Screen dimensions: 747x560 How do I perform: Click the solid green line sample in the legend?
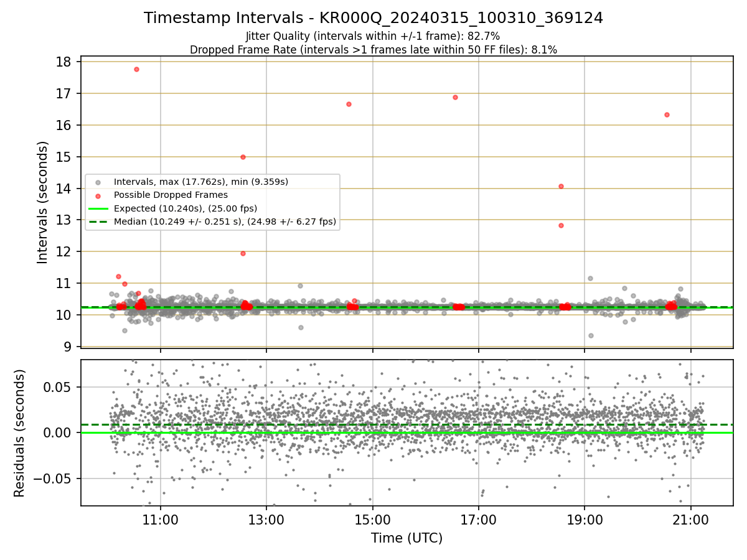click(98, 208)
